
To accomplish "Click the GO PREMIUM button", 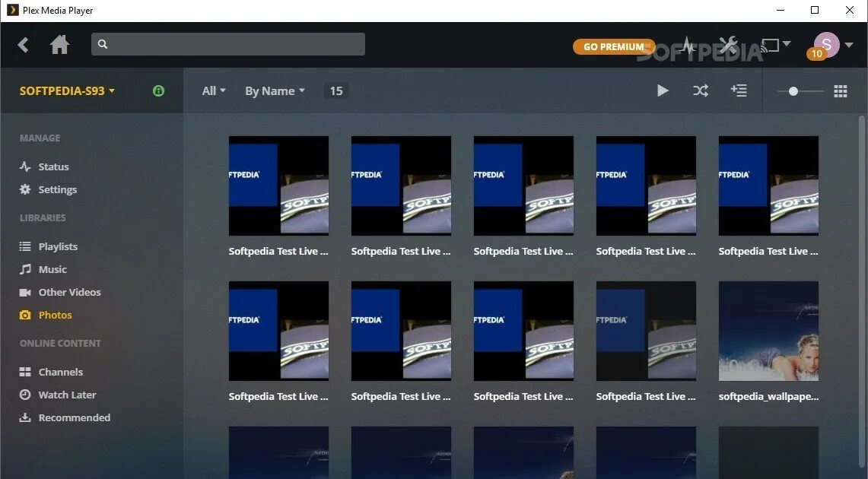I will pyautogui.click(x=614, y=47).
